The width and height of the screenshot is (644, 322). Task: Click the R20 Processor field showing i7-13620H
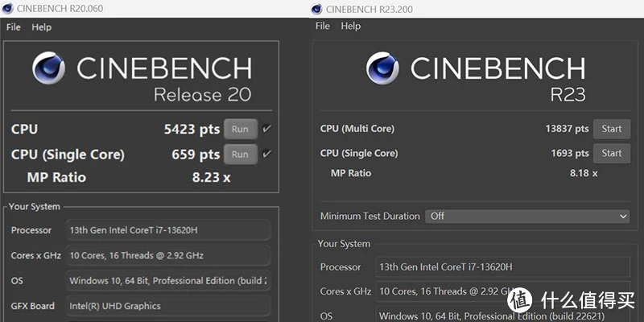click(x=168, y=230)
